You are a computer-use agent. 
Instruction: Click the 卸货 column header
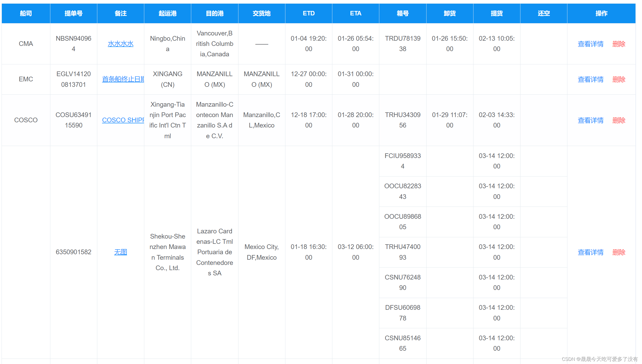[x=450, y=13]
